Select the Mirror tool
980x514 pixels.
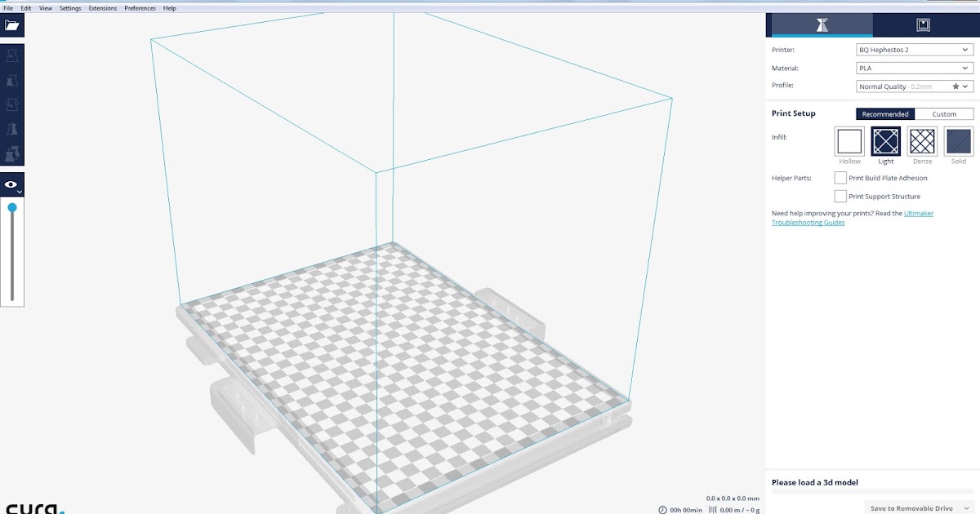point(12,129)
